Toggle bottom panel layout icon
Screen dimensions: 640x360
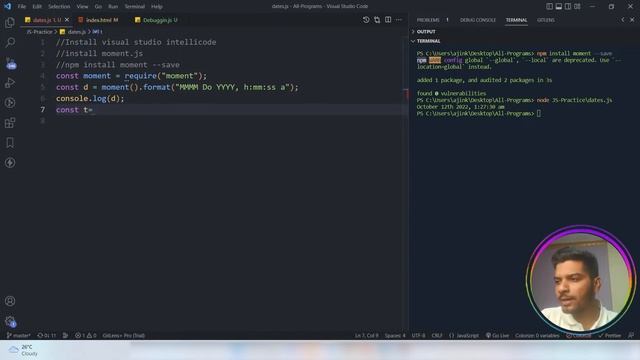click(x=559, y=6)
